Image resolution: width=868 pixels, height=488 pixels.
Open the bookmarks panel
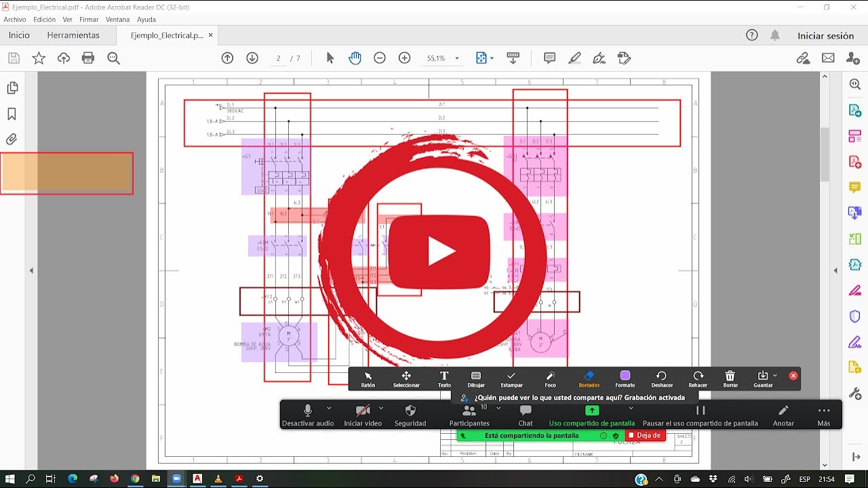[x=12, y=114]
